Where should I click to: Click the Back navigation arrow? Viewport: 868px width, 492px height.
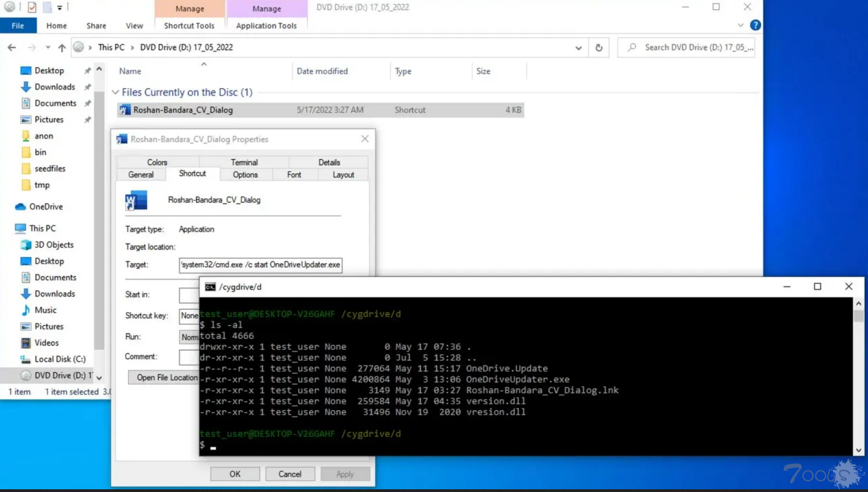click(x=12, y=47)
